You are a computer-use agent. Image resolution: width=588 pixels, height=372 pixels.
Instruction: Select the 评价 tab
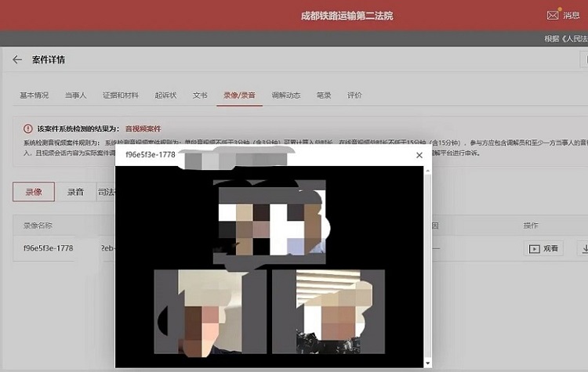coord(354,96)
